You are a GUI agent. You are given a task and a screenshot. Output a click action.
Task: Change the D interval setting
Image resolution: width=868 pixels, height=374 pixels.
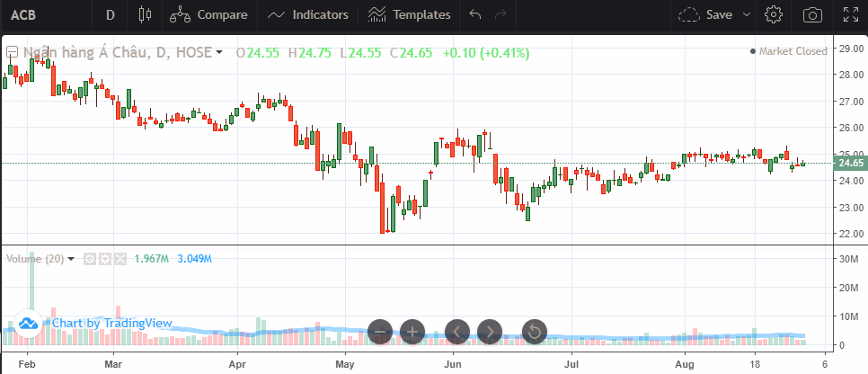110,14
